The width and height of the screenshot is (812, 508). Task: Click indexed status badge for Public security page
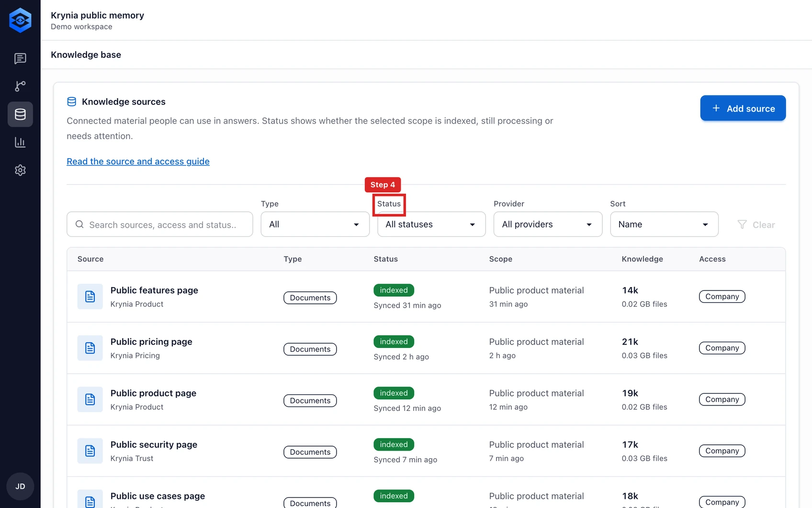pyautogui.click(x=394, y=444)
